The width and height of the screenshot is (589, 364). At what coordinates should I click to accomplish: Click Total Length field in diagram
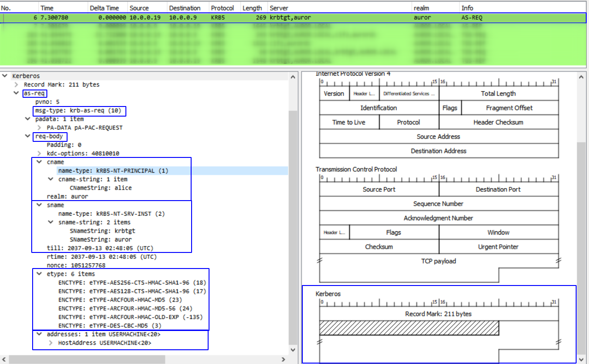(498, 94)
